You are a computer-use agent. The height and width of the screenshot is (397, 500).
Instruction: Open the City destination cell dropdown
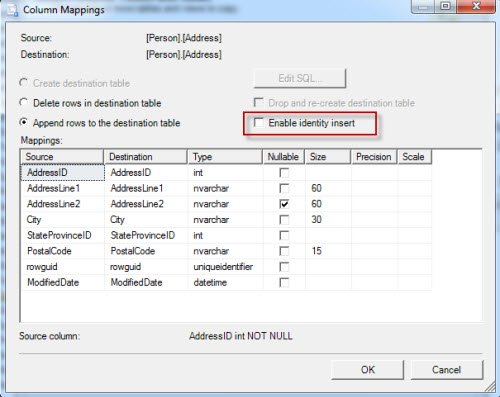[x=146, y=220]
